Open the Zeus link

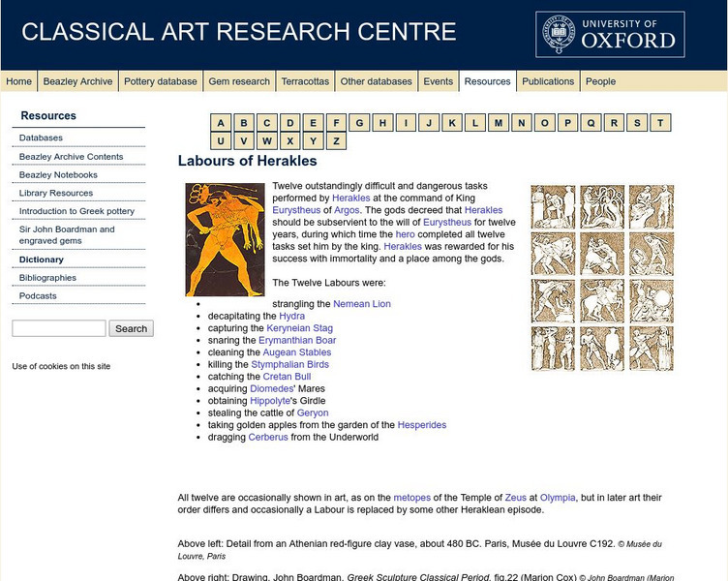tap(515, 498)
